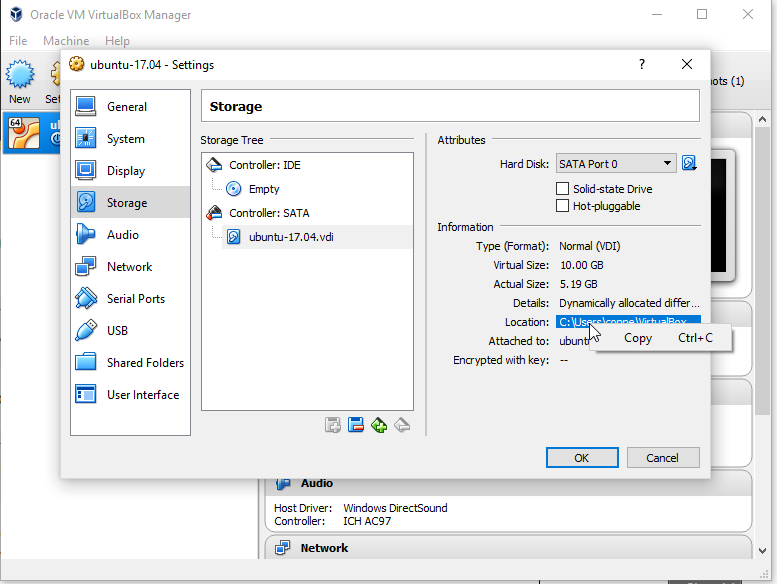
Task: Select Controller: SATA in storage tree
Action: click(x=267, y=213)
